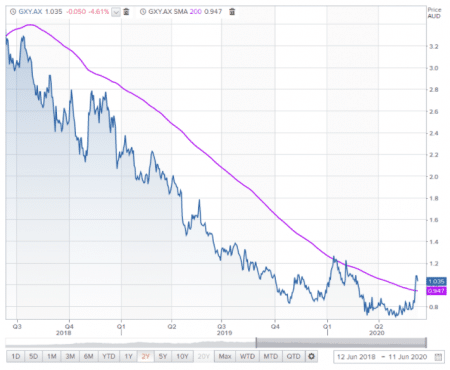Open chart settings gear icon

[x=311, y=356]
